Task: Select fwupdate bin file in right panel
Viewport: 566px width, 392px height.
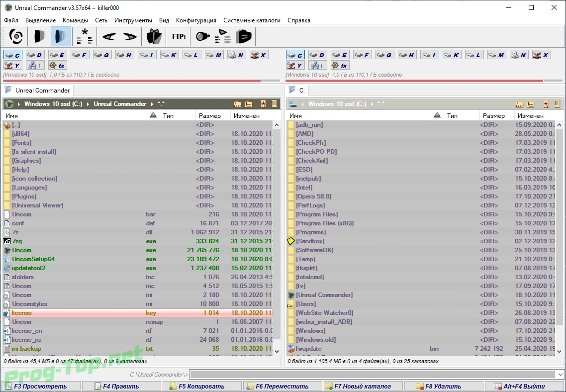Action: [422, 349]
